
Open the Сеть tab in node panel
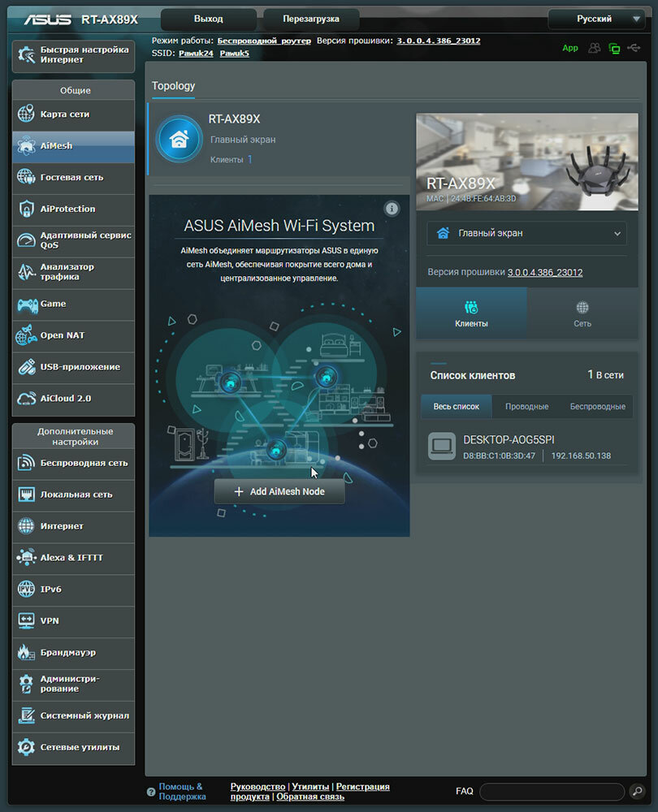pyautogui.click(x=582, y=313)
